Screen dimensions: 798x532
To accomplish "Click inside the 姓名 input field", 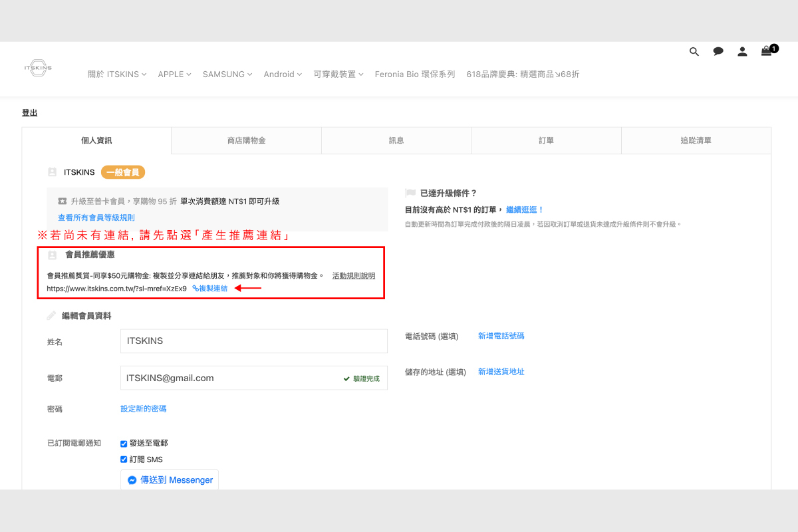I will pyautogui.click(x=253, y=340).
